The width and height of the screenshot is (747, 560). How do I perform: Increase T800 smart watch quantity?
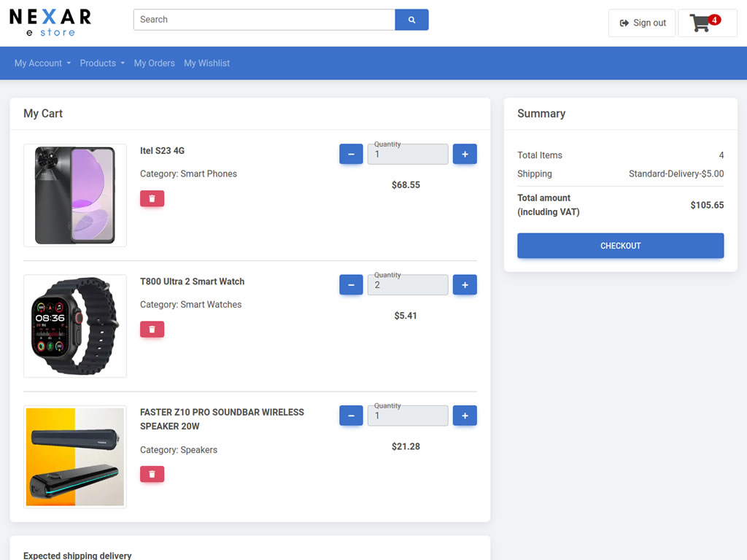[x=465, y=285]
